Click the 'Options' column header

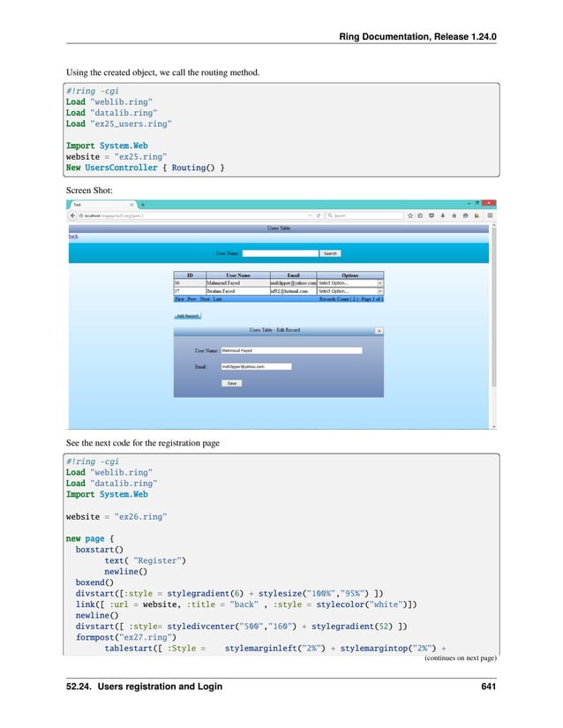(x=350, y=275)
